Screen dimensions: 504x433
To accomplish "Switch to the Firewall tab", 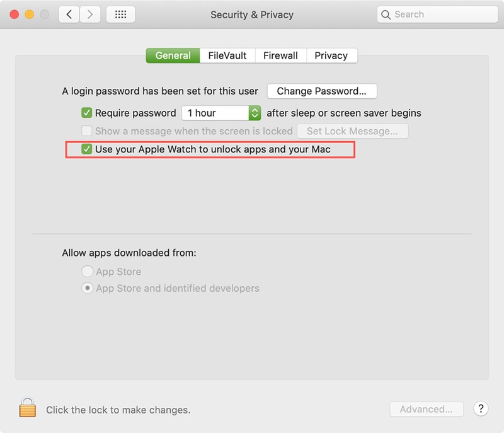I will coord(280,55).
